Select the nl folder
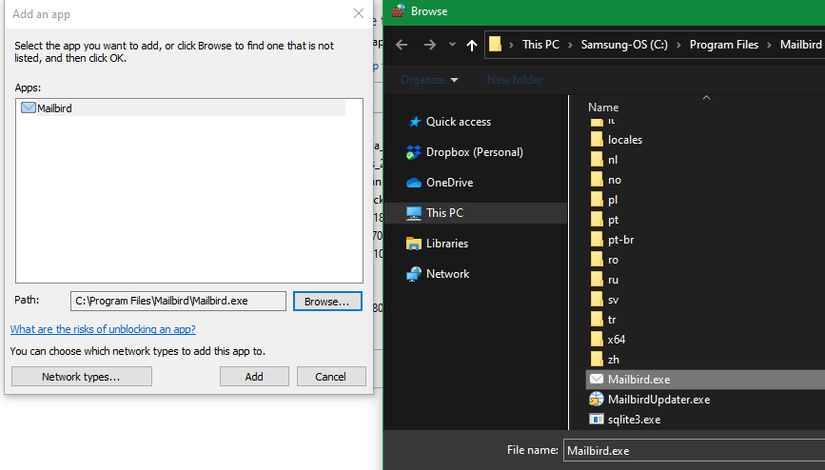 612,159
